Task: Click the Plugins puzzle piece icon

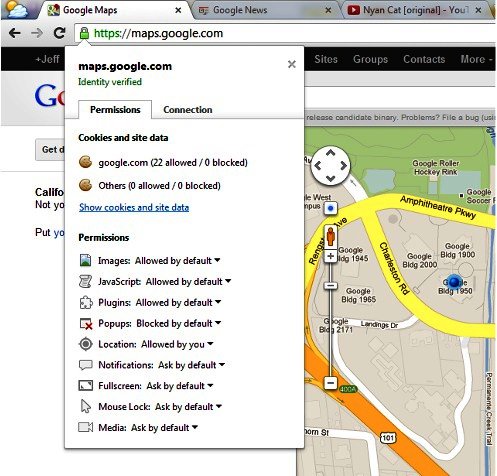Action: [x=86, y=302]
